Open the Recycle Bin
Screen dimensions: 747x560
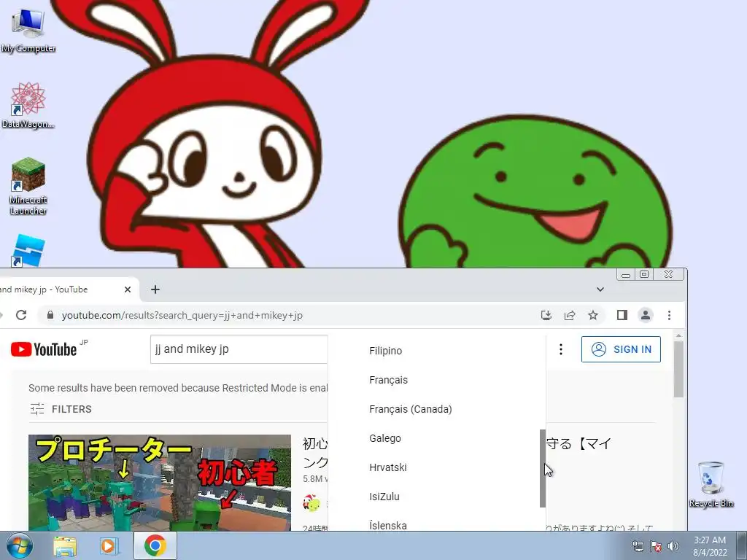tap(711, 484)
